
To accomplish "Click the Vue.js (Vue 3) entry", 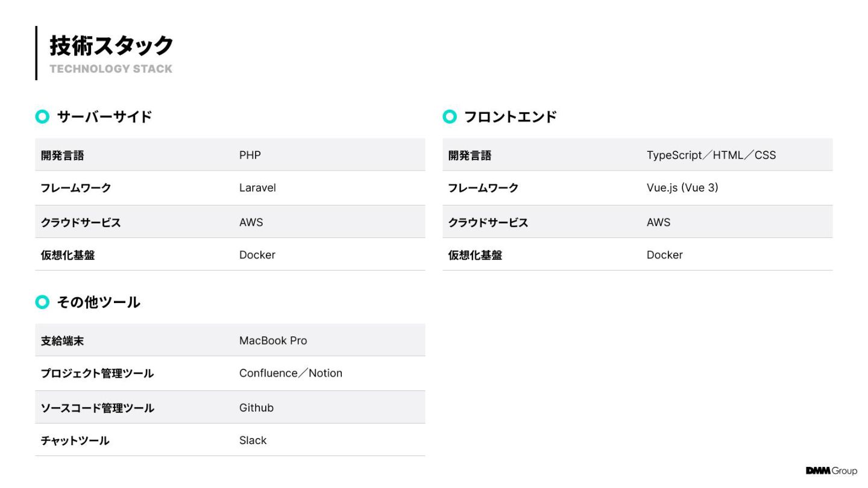I will click(x=682, y=188).
